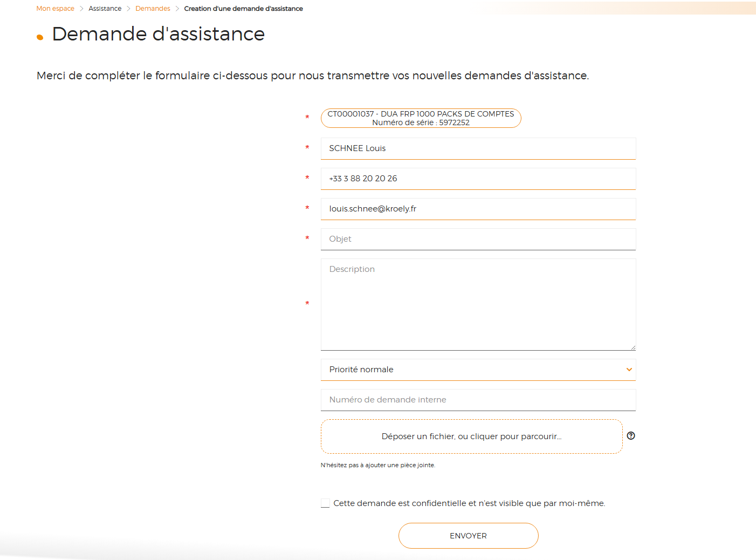Select the CT00001037 contract pill
Viewport: 756px width, 560px height.
coord(421,118)
